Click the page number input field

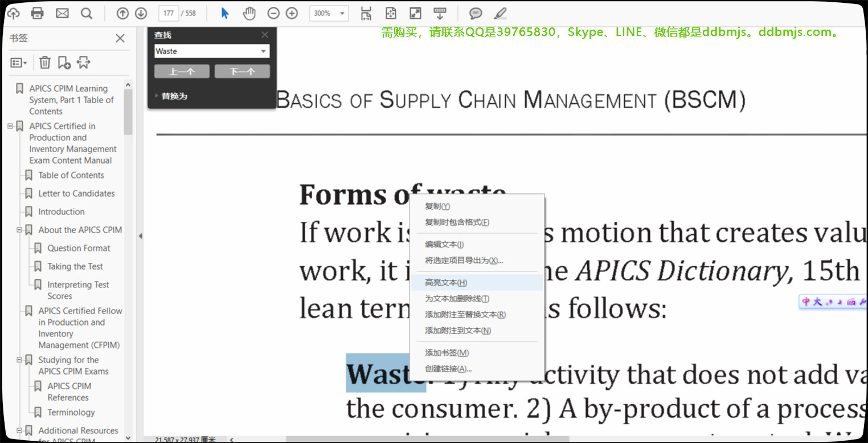coord(168,13)
